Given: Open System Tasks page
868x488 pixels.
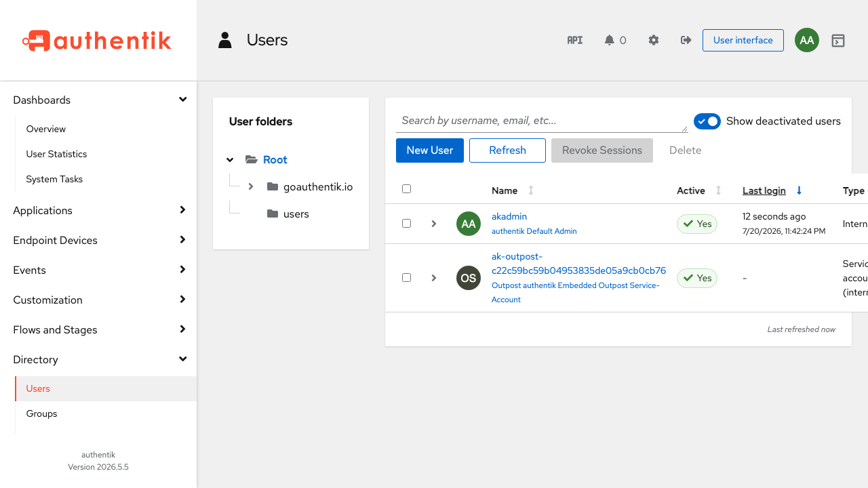Looking at the screenshot, I should pyautogui.click(x=54, y=179).
